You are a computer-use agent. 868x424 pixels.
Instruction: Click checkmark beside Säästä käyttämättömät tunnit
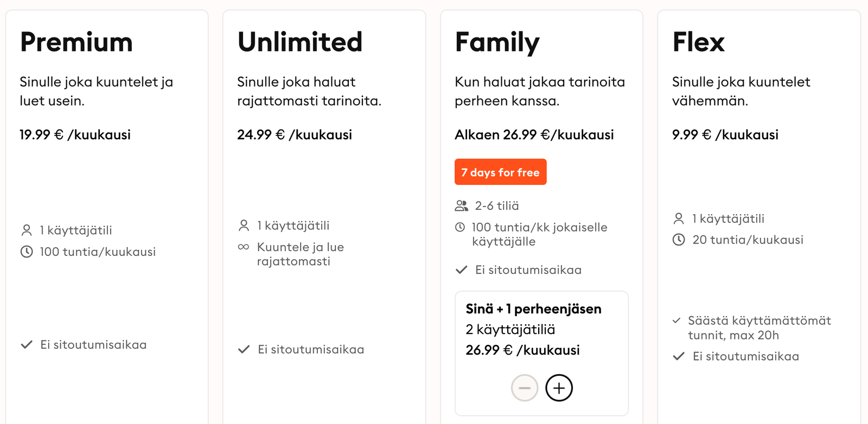point(676,320)
